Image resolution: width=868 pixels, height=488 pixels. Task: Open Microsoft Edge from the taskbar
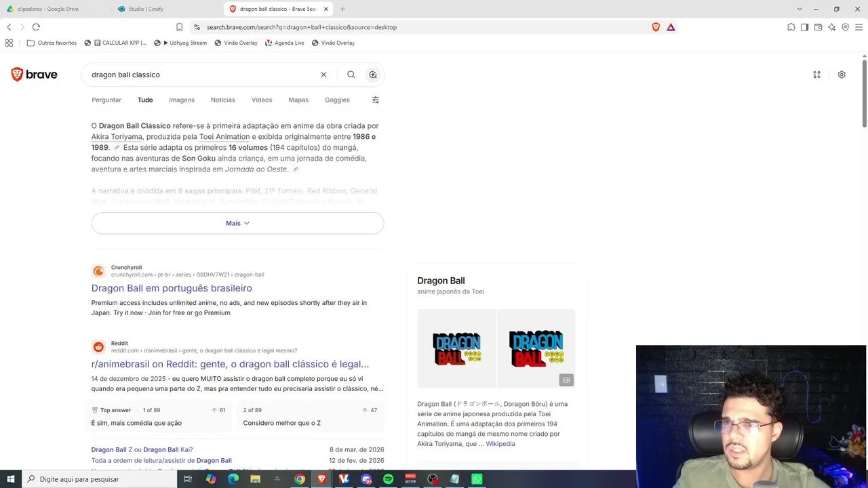pos(233,479)
